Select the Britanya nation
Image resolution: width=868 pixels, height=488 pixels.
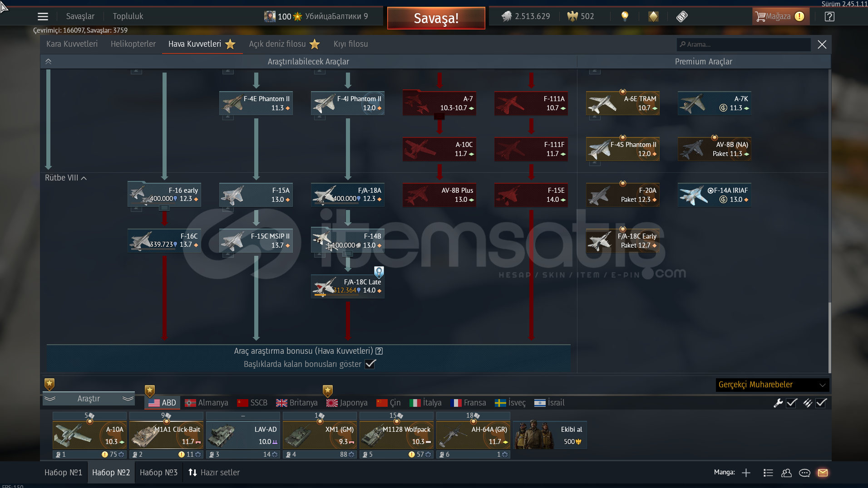tap(297, 403)
